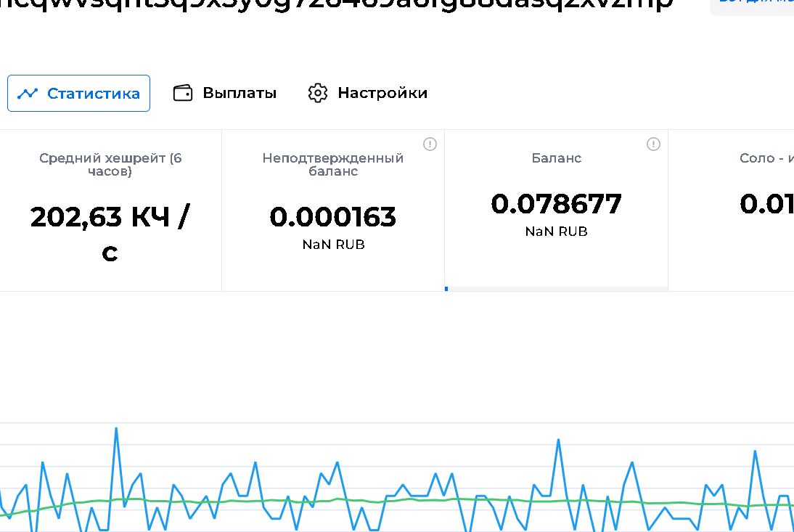Click the 202,63 КЧ/с hashrate value
The width and height of the screenshot is (794, 532).
tap(110, 234)
